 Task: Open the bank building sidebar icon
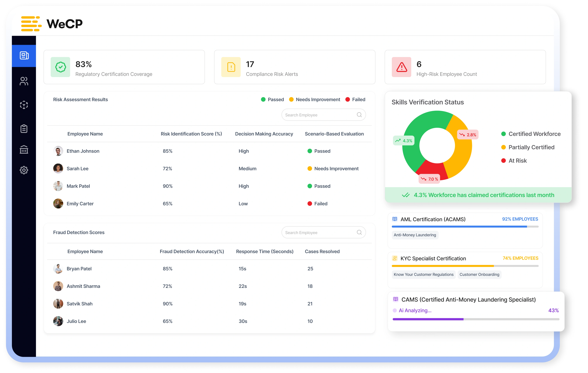(24, 149)
